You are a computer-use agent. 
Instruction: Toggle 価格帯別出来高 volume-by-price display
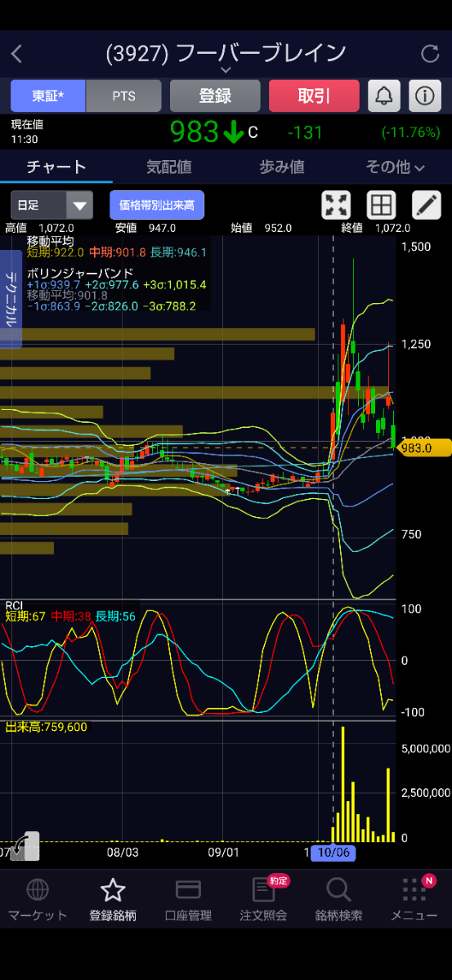[x=157, y=205]
